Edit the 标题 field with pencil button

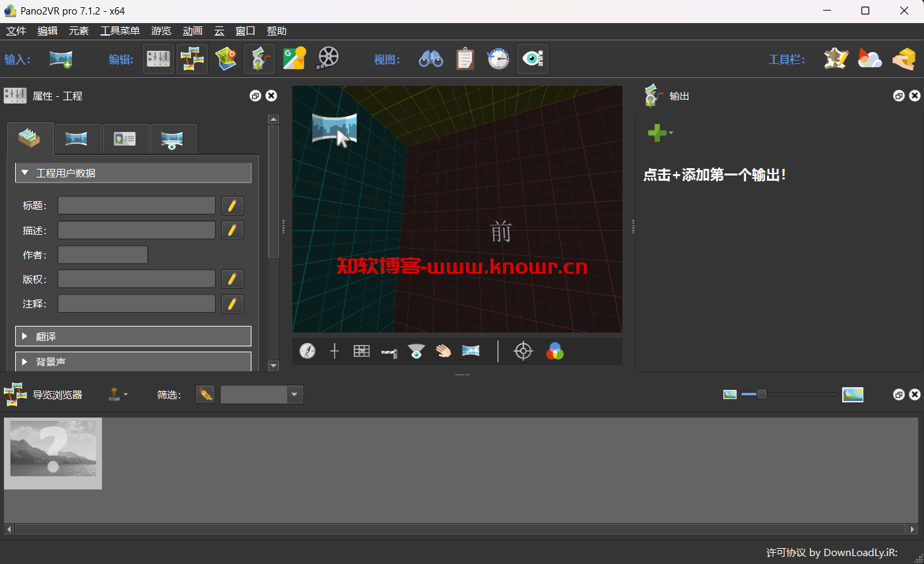tap(232, 206)
